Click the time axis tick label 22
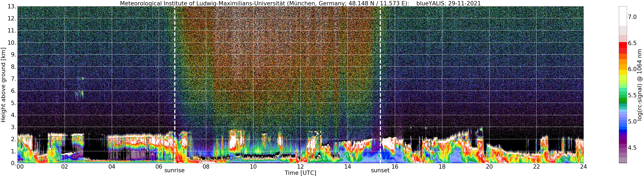 [x=536, y=167]
